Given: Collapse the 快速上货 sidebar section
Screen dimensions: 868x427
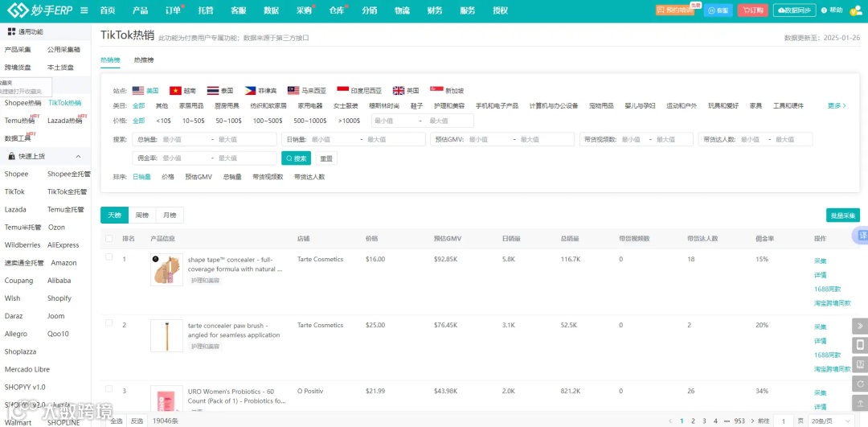Looking at the screenshot, I should point(78,157).
